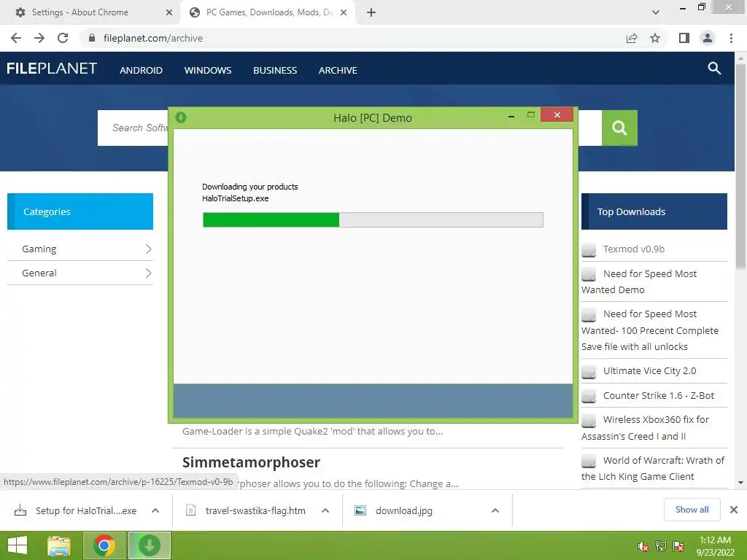Reload the fileplanet page
Image resolution: width=747 pixels, height=560 pixels.
pyautogui.click(x=63, y=38)
